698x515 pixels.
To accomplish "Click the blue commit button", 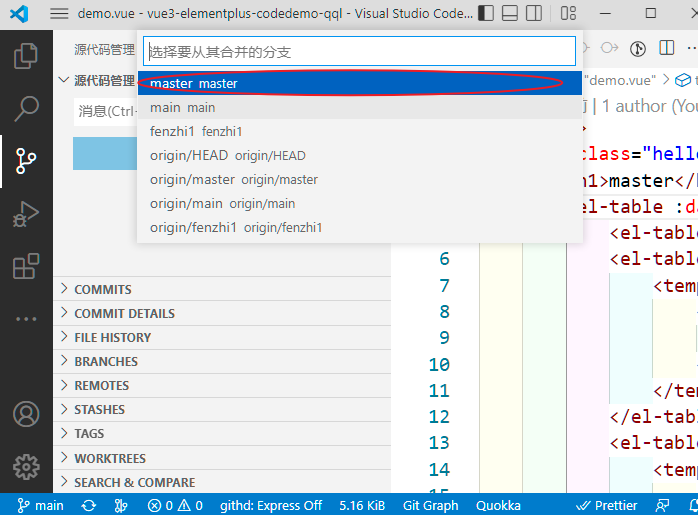I will point(105,154).
